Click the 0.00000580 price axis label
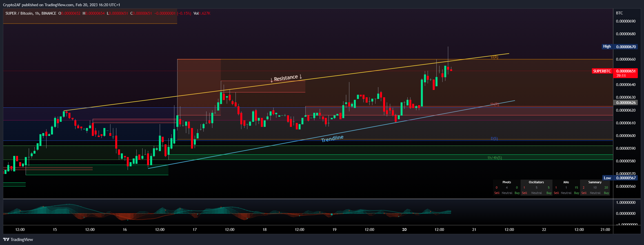Image resolution: width=644 pixels, height=245 pixels. coord(626,161)
